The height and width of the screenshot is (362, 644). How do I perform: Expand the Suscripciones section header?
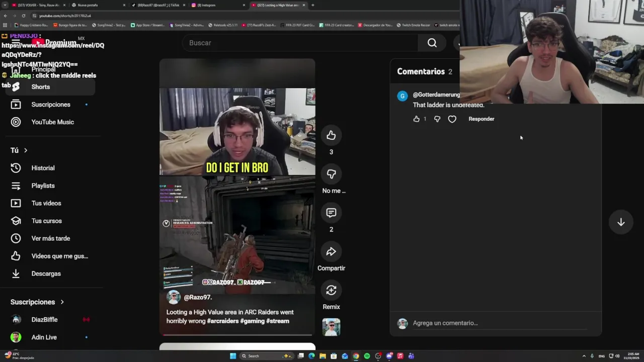(x=37, y=302)
